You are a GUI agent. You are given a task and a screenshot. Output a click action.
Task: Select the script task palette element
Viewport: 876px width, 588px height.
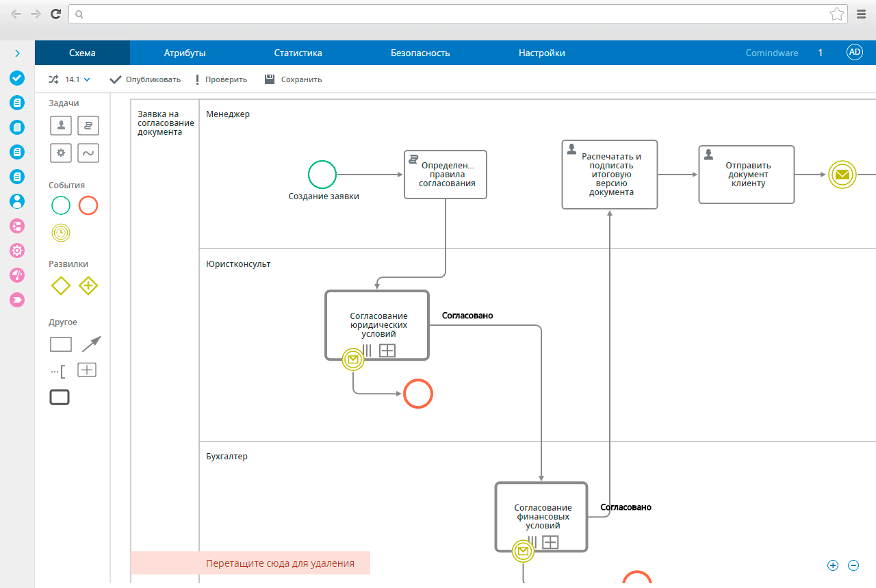pyautogui.click(x=88, y=125)
